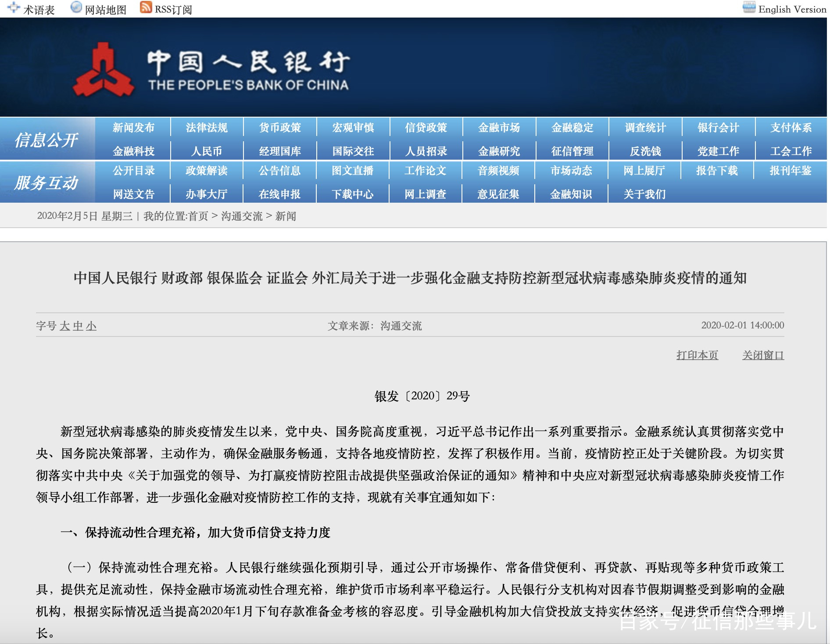
Task: Go to 新闻 in breadcrumb
Action: [x=286, y=216]
